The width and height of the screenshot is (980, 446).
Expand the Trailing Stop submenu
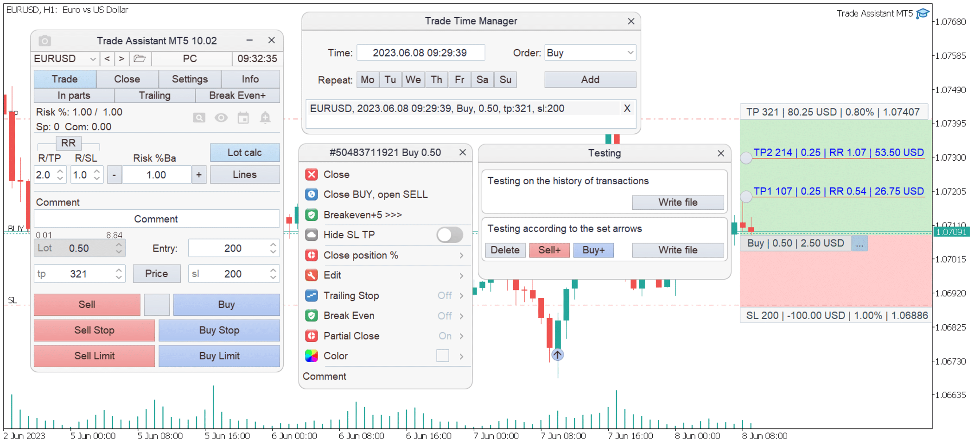coord(461,295)
